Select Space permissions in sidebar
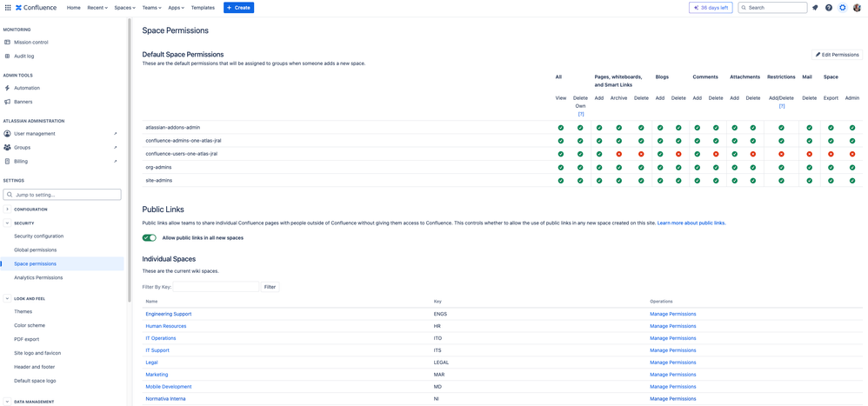Screen dimensions: 868x406 (62, 263)
